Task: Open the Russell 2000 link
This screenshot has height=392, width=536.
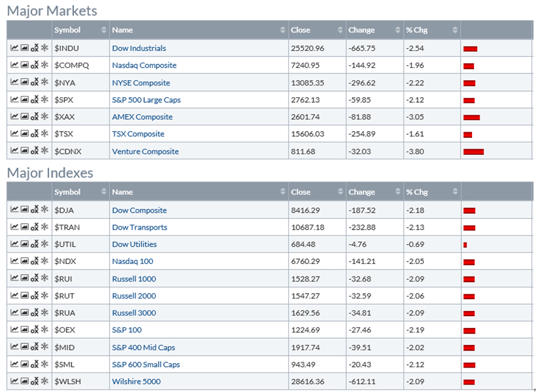Action: [134, 296]
